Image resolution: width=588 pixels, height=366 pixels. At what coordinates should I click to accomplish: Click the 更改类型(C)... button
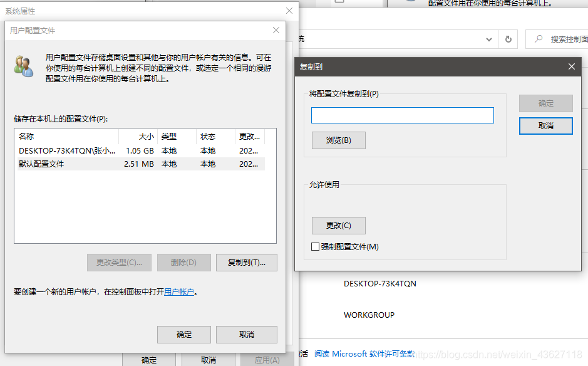click(x=119, y=263)
